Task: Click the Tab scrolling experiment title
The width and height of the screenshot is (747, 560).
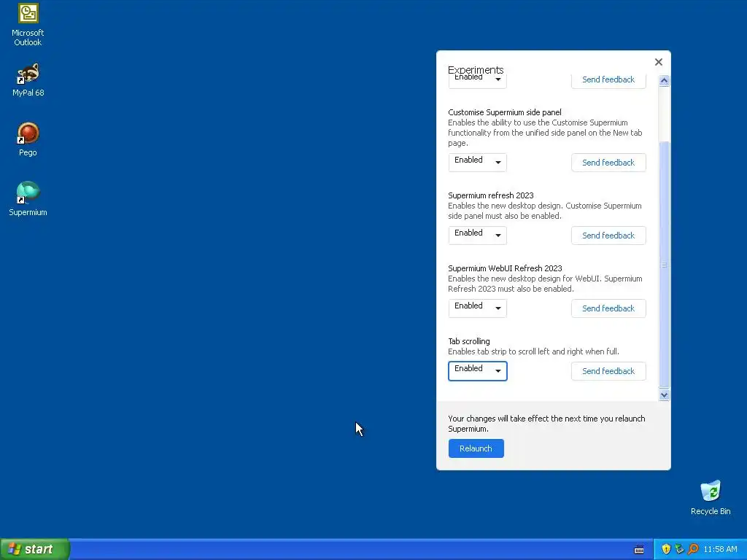Action: [469, 341]
